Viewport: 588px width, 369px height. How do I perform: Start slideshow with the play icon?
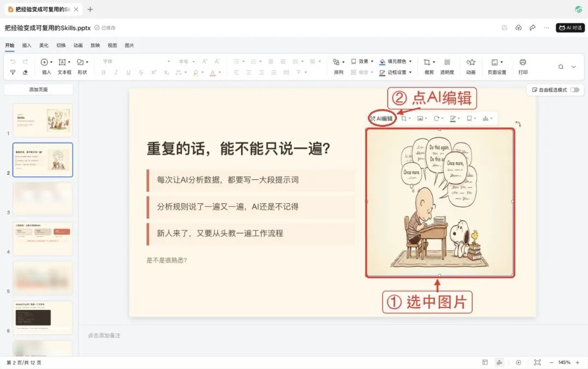pyautogui.click(x=518, y=362)
